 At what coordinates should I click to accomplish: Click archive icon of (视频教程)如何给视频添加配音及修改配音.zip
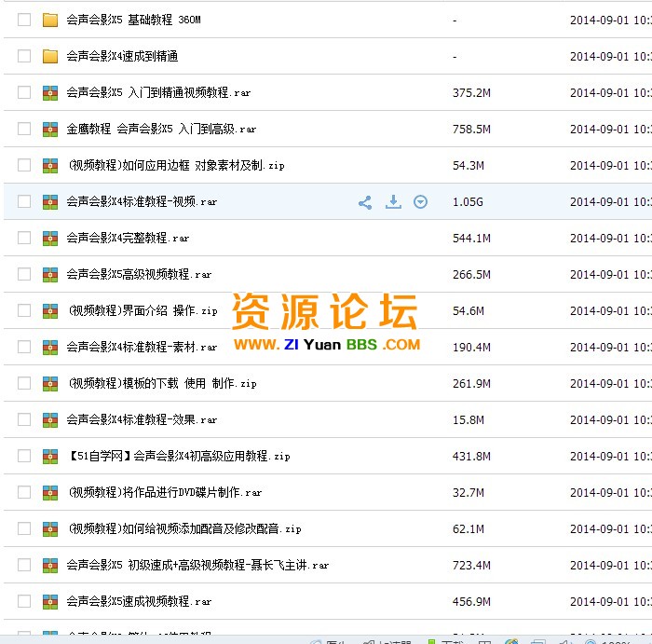pyautogui.click(x=50, y=528)
